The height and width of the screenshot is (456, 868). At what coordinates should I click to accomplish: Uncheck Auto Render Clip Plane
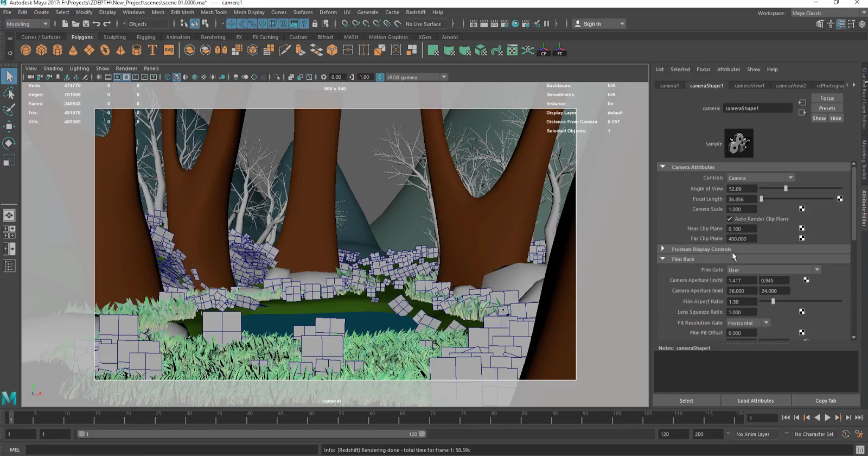(x=730, y=219)
